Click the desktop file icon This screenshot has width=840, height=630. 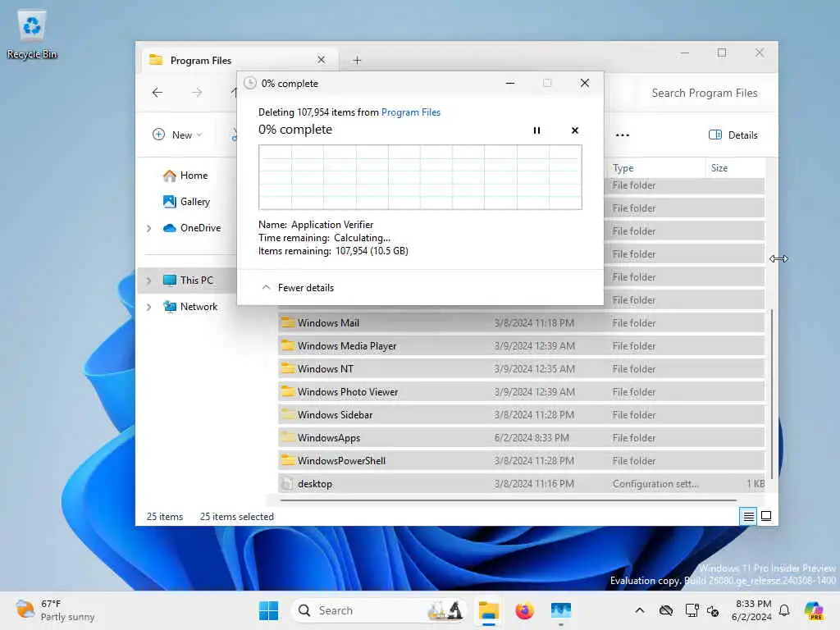click(288, 484)
